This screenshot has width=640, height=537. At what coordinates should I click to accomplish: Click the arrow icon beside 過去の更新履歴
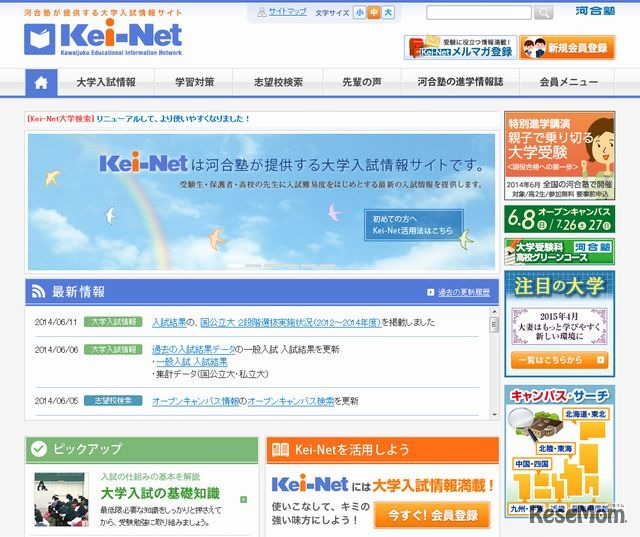coord(430,292)
